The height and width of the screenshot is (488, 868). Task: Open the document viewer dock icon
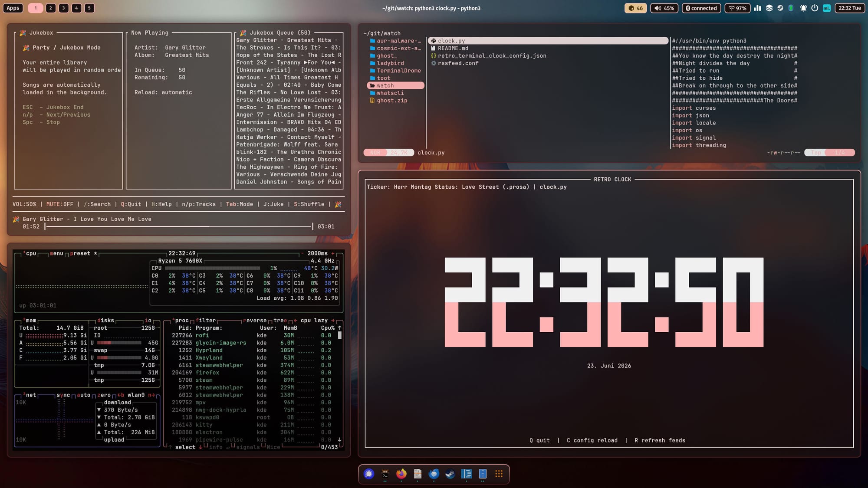click(418, 474)
